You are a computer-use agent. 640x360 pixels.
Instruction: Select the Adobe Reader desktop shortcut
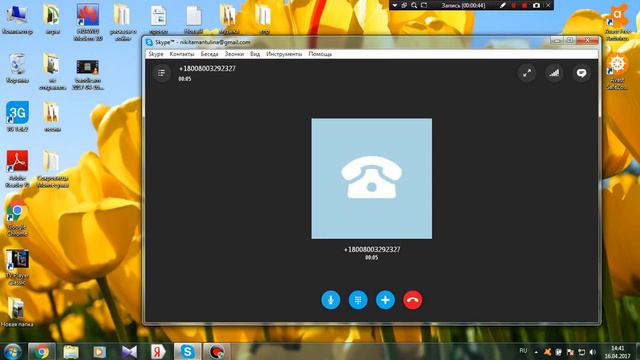pyautogui.click(x=17, y=169)
